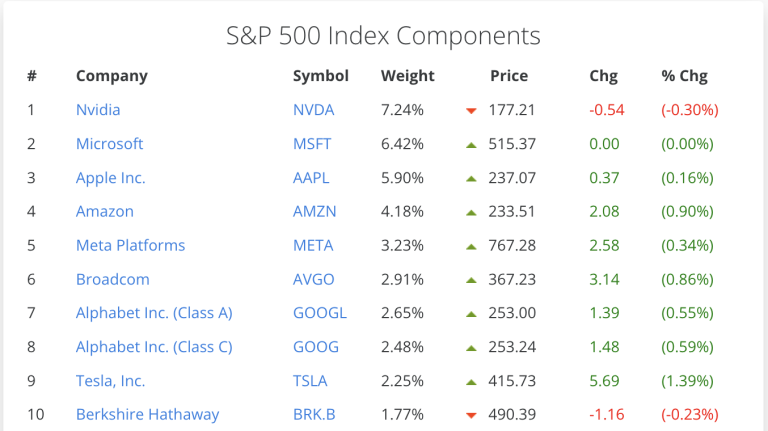Open the MSFT symbol link
Image resolution: width=768 pixels, height=431 pixels.
click(x=312, y=144)
